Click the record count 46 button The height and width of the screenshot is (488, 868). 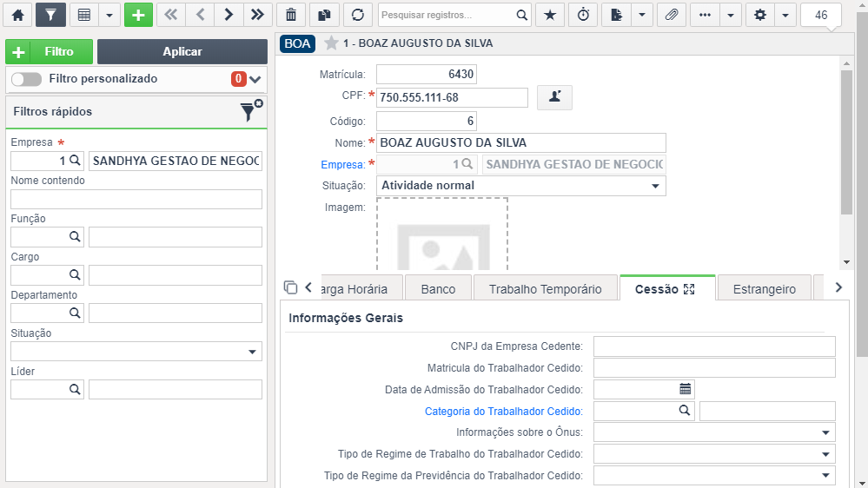point(821,15)
